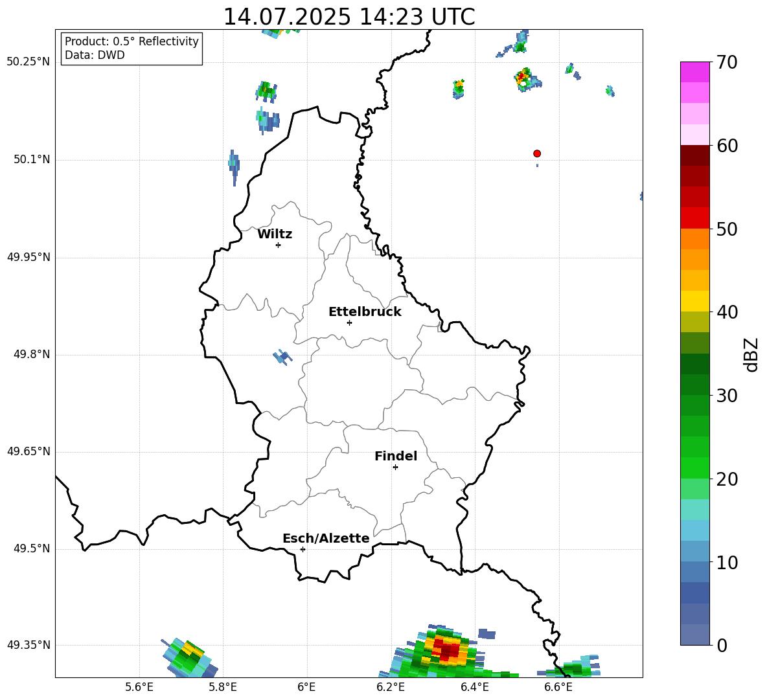The height and width of the screenshot is (700, 767).
Task: Click the 49.95°N latitude label
Action: [29, 257]
